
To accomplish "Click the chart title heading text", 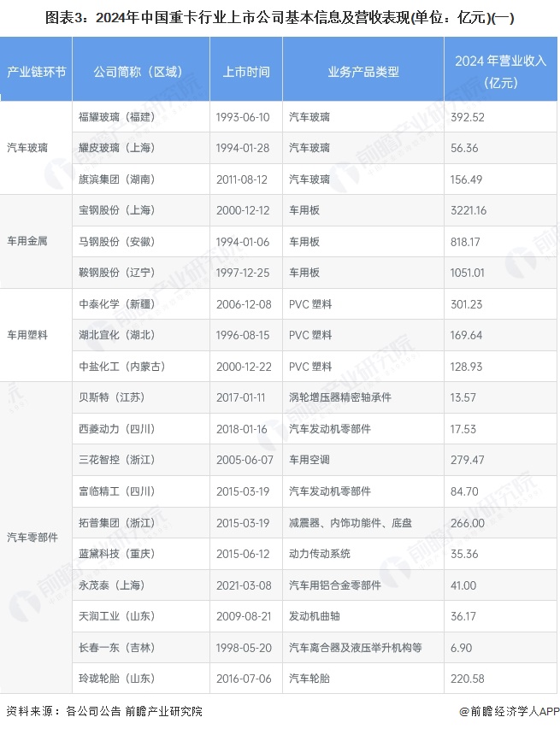I will 280,16.
